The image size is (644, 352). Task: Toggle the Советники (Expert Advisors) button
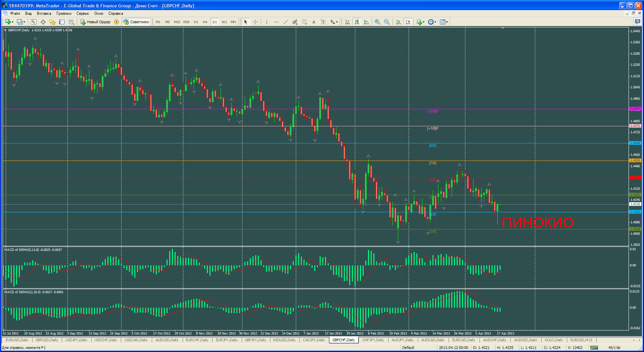136,22
